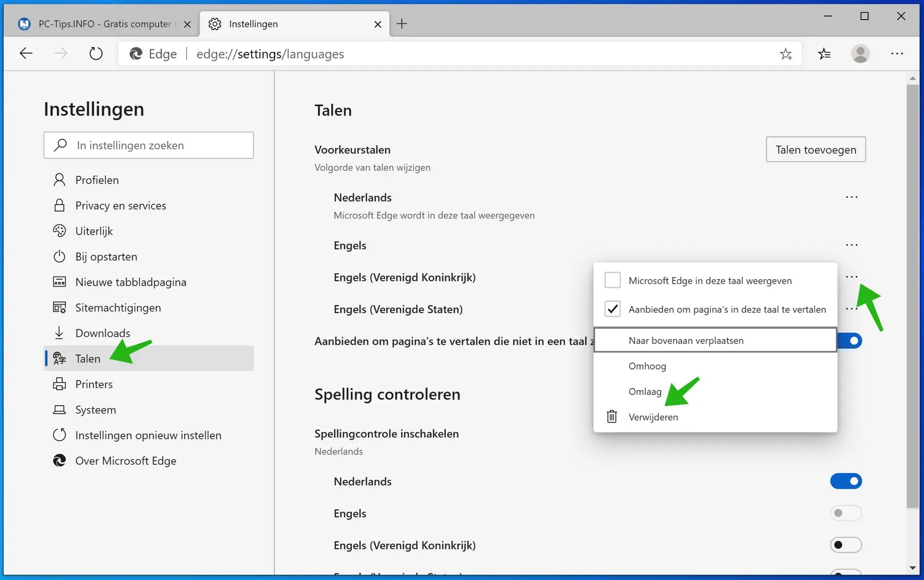Viewport: 924px width, 580px height.
Task: Click Engels (Verenigde Staten) language row
Action: point(398,309)
